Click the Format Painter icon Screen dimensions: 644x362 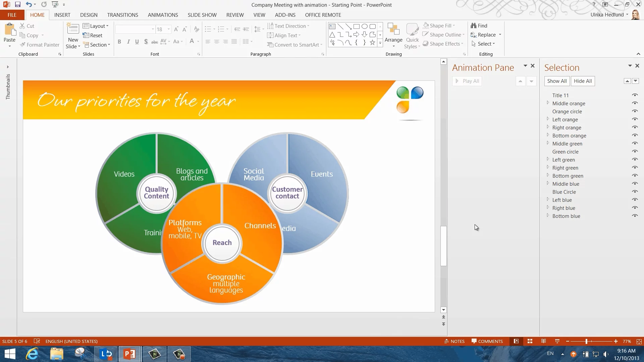[x=22, y=45]
